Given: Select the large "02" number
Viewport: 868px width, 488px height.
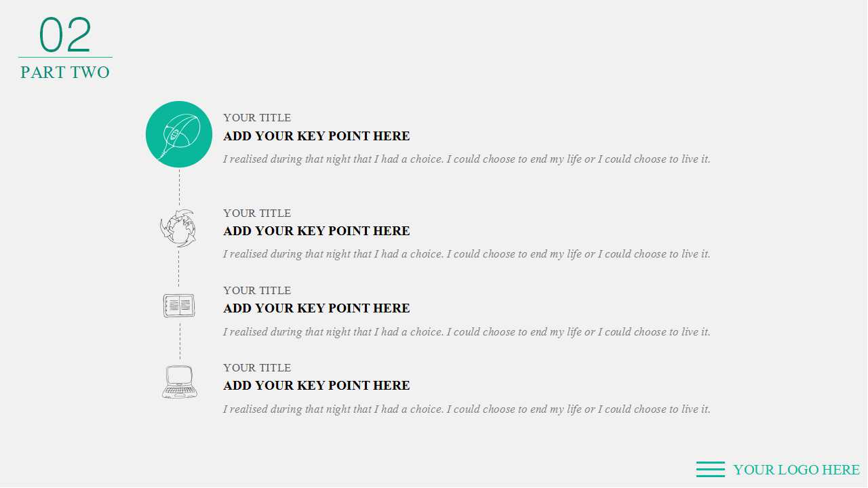Looking at the screenshot, I should tap(65, 35).
